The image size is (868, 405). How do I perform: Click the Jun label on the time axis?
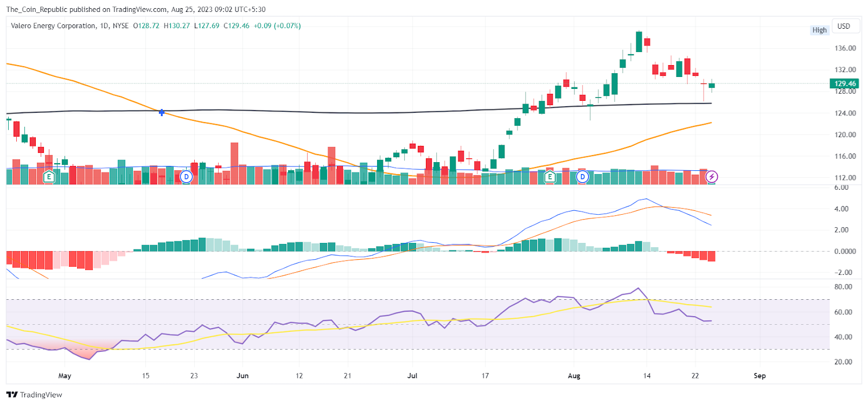[242, 376]
